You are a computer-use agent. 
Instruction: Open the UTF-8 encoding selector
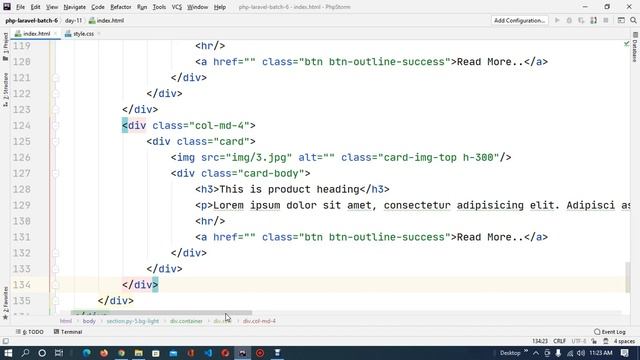pos(579,341)
